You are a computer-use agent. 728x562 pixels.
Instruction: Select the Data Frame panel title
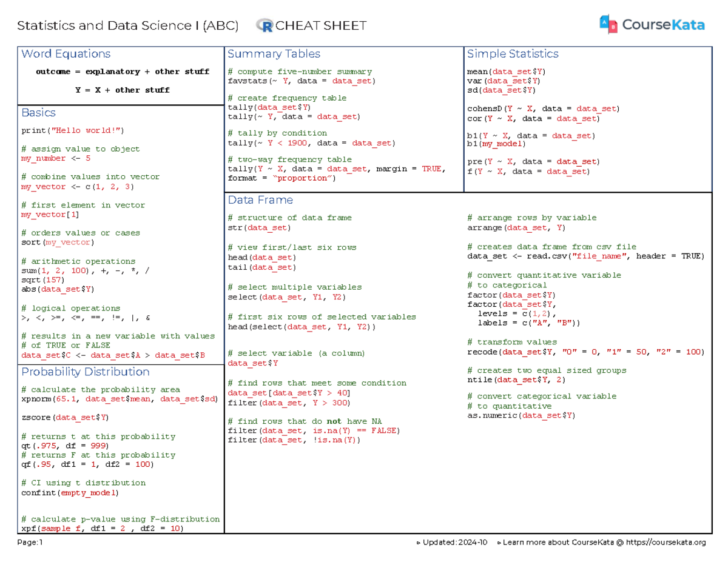pos(258,199)
